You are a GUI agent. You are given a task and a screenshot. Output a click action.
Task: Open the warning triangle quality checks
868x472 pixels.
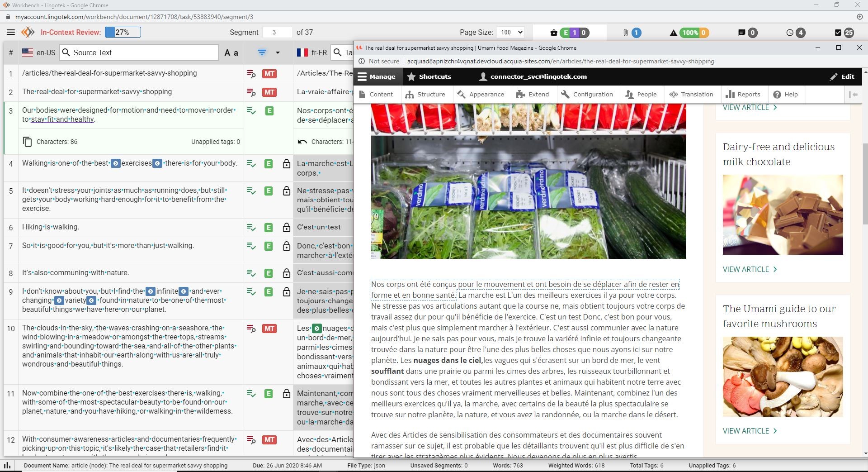coord(673,33)
